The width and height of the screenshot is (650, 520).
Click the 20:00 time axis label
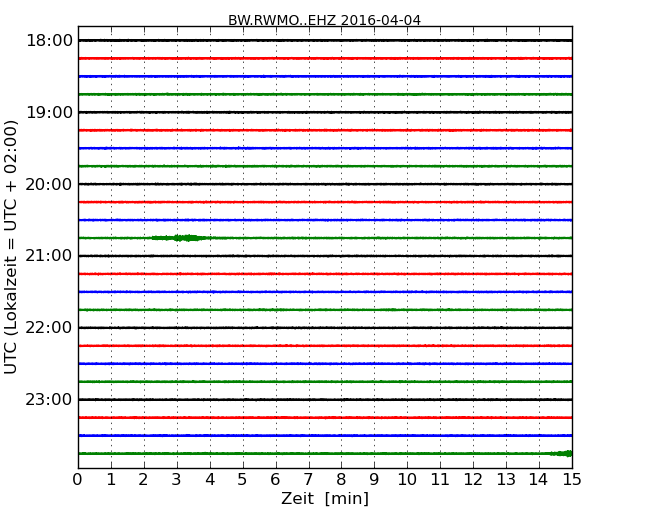49,184
